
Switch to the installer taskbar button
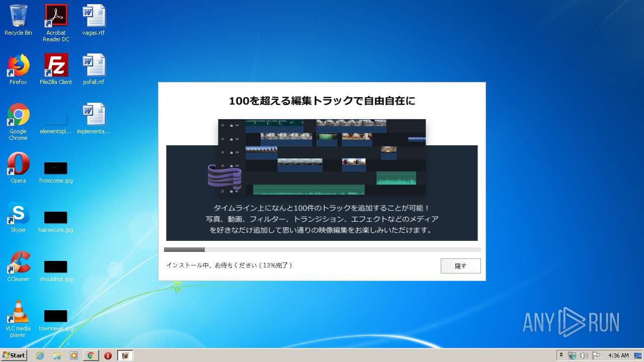tap(125, 355)
